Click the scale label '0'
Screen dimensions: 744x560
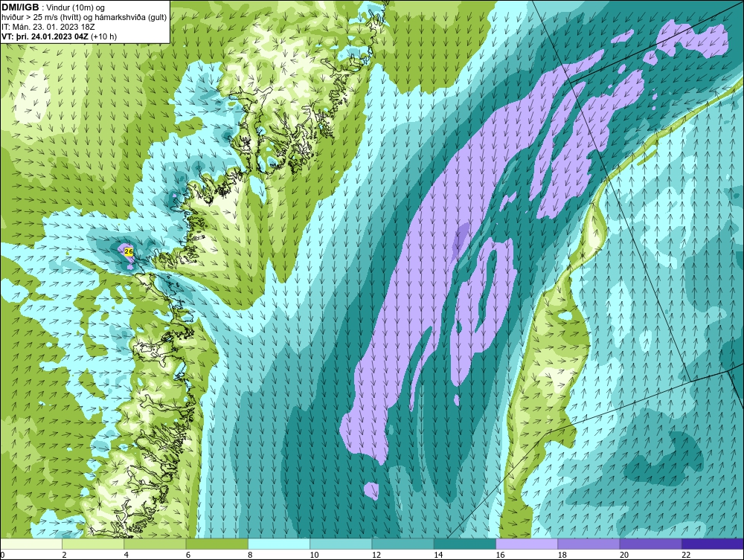[x=2, y=555]
